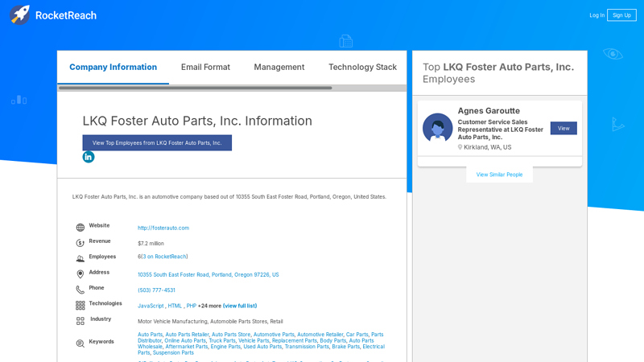Click the location pin next to Kirkland, WA
This screenshot has width=644, height=362.
[x=460, y=147]
